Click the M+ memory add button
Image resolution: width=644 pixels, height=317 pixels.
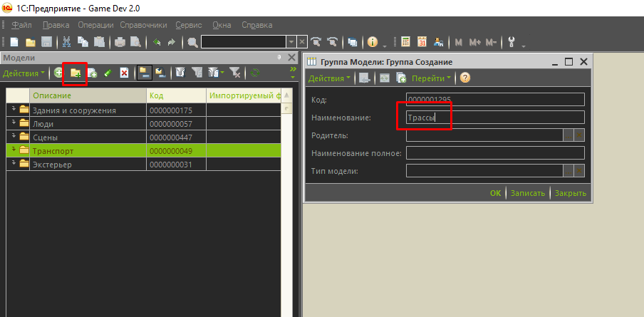474,42
